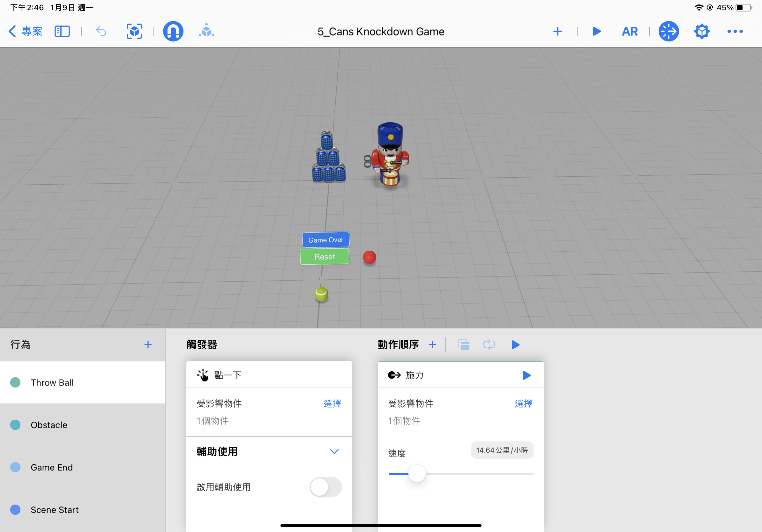Toggle the 啟用輔助使用 accessibility switch

coord(325,487)
